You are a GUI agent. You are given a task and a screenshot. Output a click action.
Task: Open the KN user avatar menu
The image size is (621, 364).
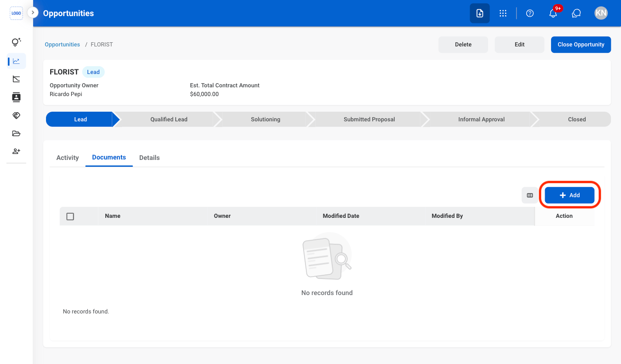601,13
